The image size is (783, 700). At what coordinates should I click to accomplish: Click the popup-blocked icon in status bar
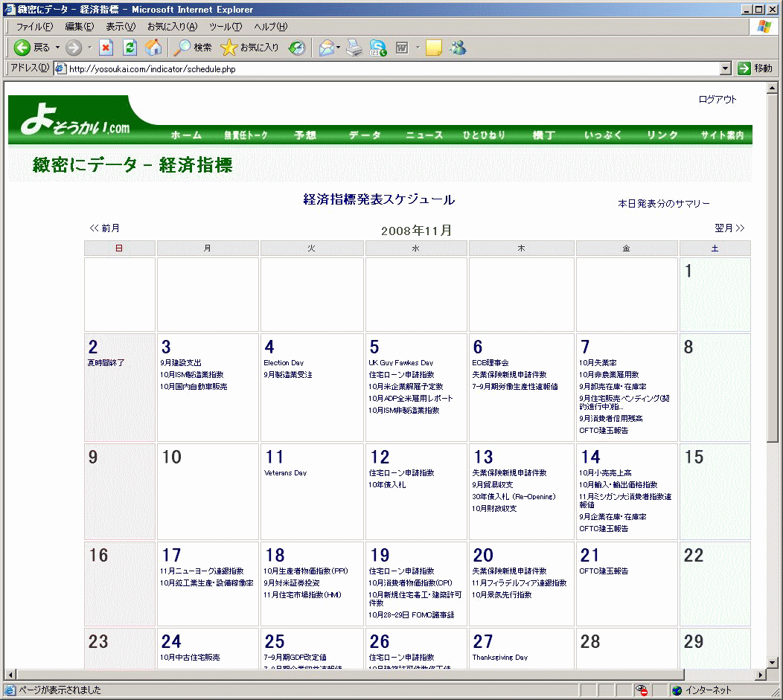pos(641,690)
